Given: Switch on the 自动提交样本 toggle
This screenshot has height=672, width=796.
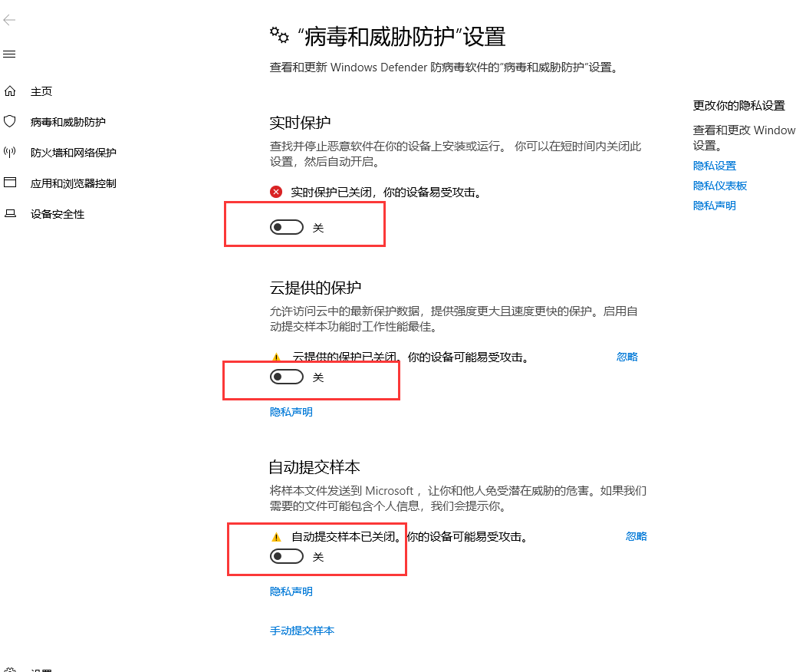Looking at the screenshot, I should (287, 557).
